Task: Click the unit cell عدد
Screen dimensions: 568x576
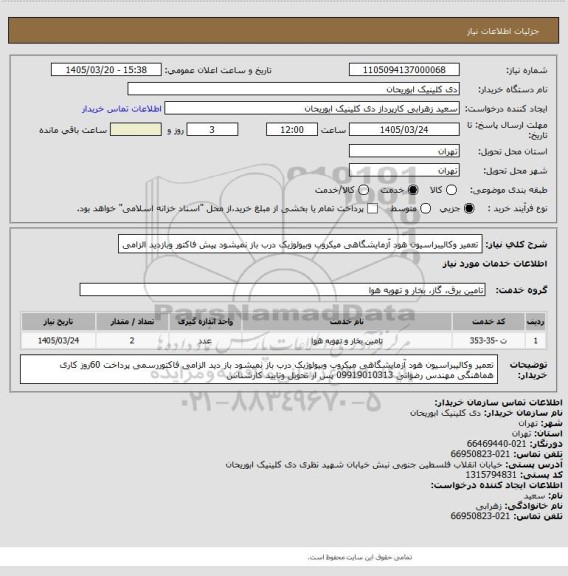Action: pos(205,341)
